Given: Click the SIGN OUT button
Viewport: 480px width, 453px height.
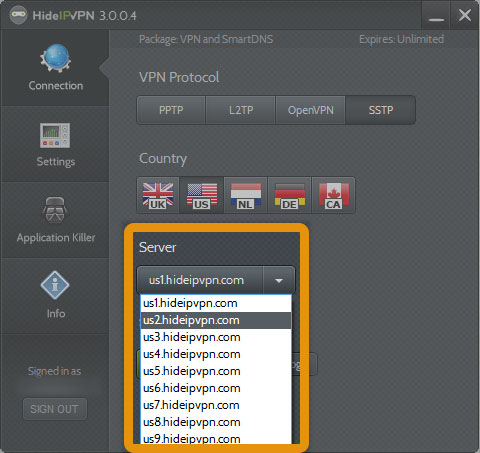Looking at the screenshot, I should pos(55,409).
